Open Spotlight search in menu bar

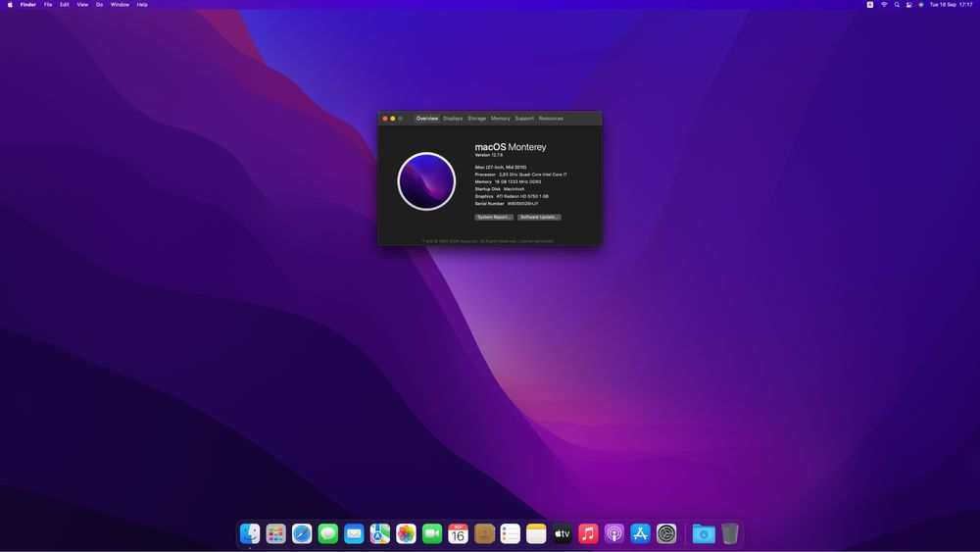(897, 4)
